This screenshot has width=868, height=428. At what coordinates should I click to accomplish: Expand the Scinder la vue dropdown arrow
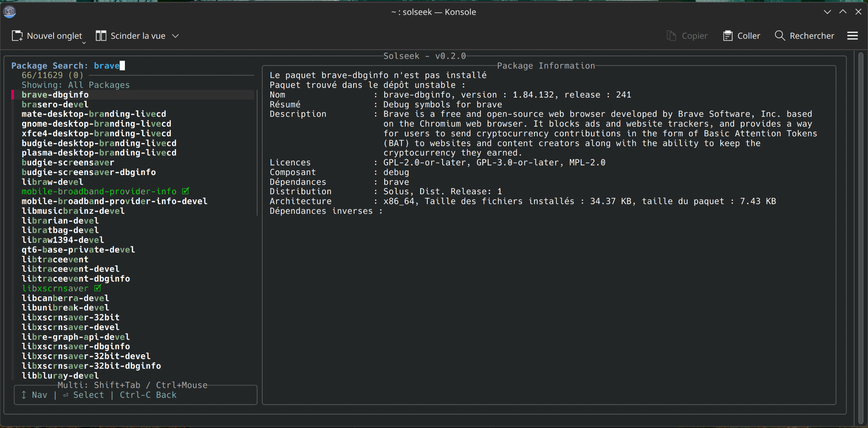point(176,36)
